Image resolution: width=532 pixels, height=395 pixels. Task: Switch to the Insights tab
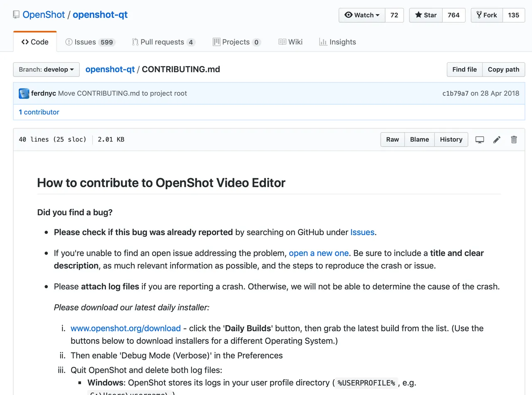pos(337,42)
